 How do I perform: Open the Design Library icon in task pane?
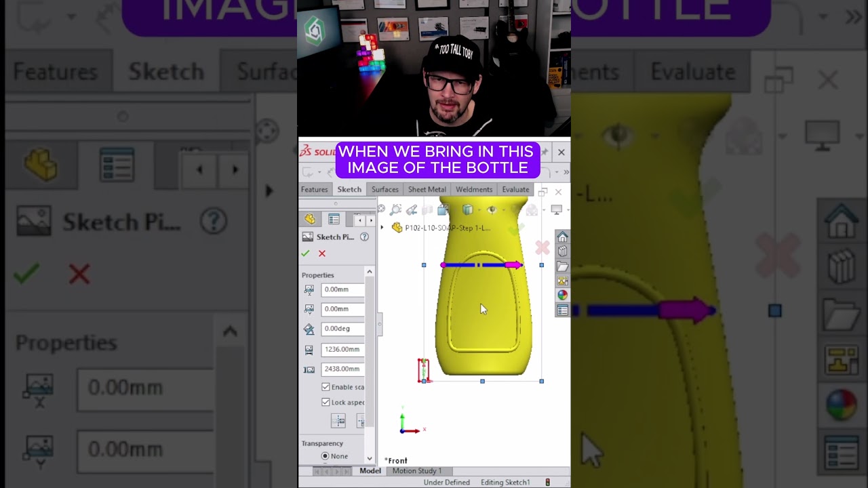(562, 251)
